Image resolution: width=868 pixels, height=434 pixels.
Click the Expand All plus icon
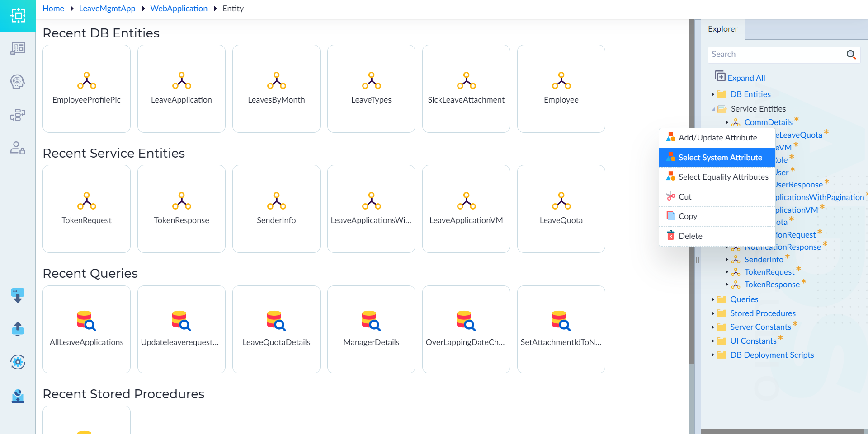pos(720,76)
